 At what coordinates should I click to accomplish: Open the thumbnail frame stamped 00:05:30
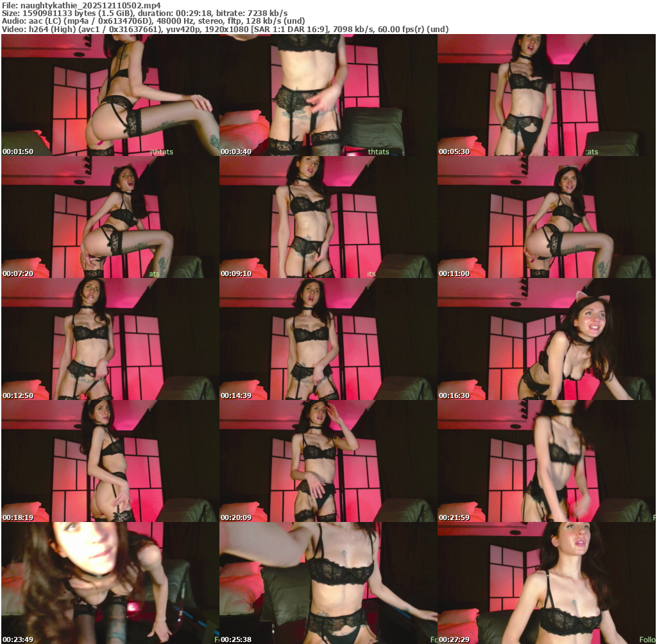point(547,95)
